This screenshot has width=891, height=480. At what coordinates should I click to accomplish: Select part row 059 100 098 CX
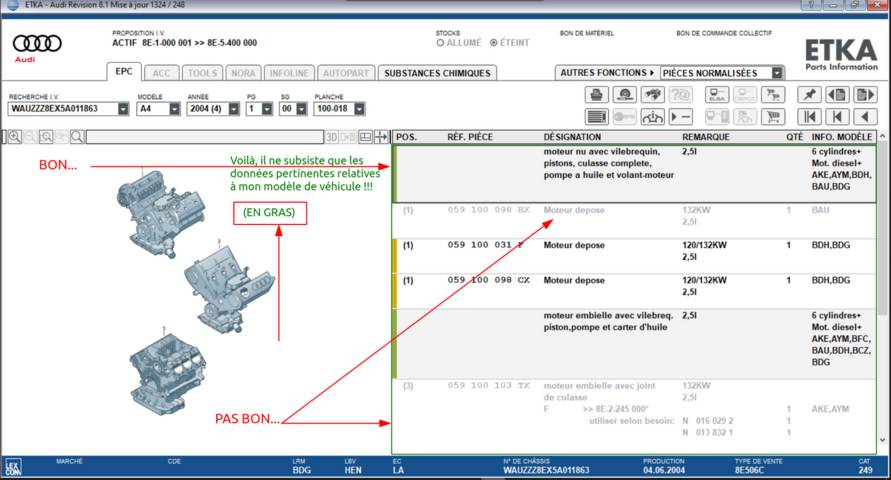tap(635, 291)
